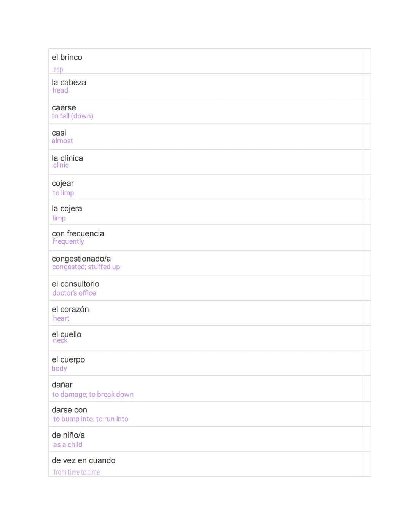The height and width of the screenshot is (532, 411).
Task: Select the translation 'to damage; to break down'
Action: tap(93, 395)
